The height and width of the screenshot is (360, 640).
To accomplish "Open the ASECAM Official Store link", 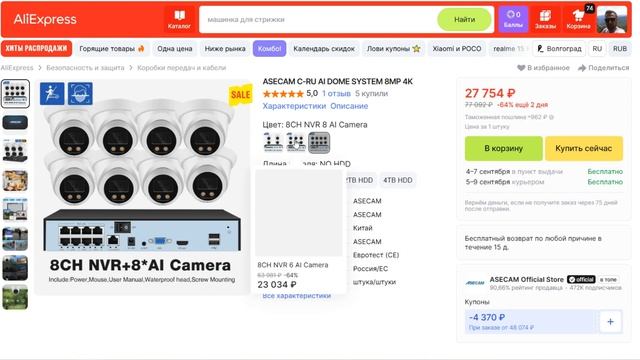I will [x=527, y=280].
